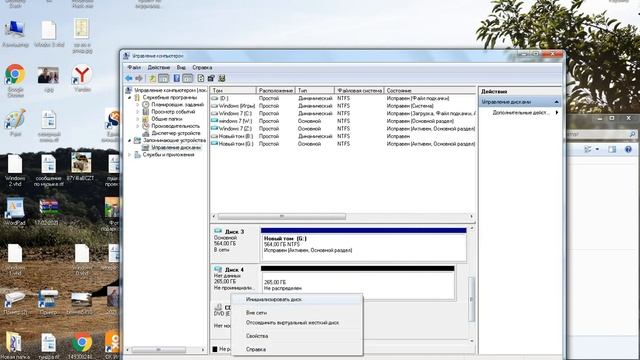Choose Вне сети in context menu
The image size is (640, 360).
pos(297,313)
